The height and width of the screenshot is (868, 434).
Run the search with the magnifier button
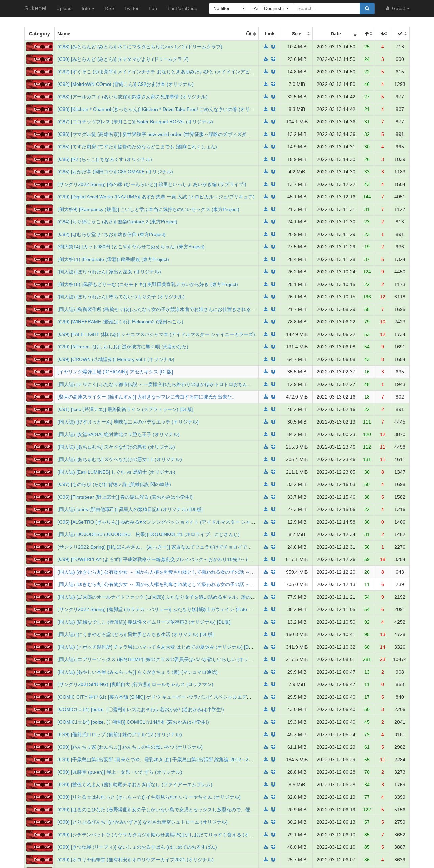[367, 8]
